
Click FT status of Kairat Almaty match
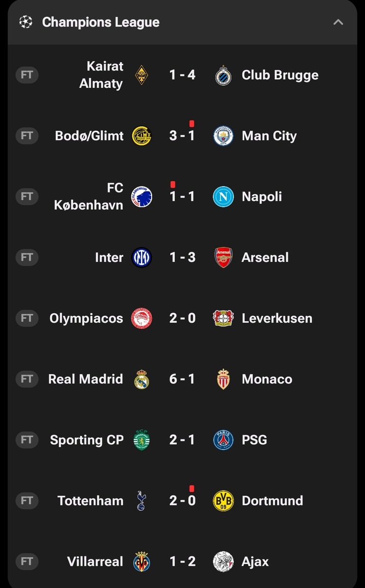tap(27, 75)
